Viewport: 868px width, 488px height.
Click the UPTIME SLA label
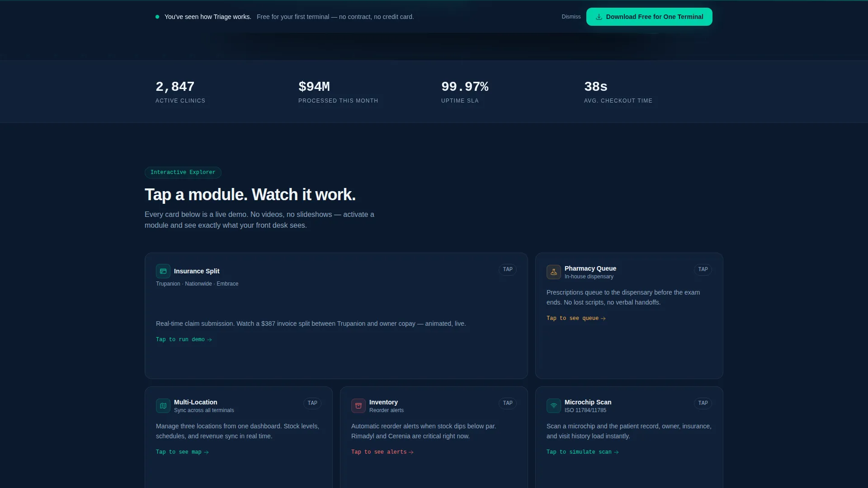pyautogui.click(x=460, y=101)
